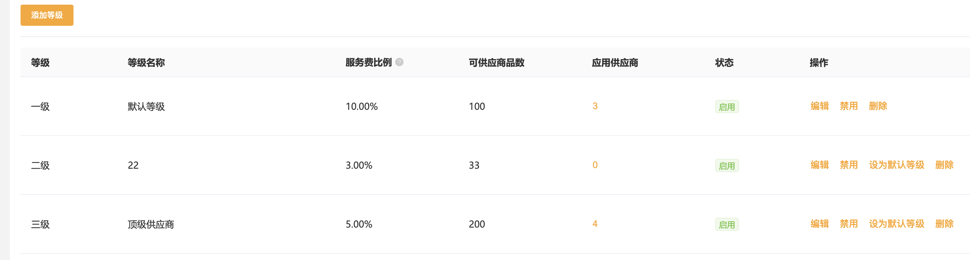This screenshot has height=260, width=980.
Task: Edit the 三级 顶级供应商 row
Action: 819,224
